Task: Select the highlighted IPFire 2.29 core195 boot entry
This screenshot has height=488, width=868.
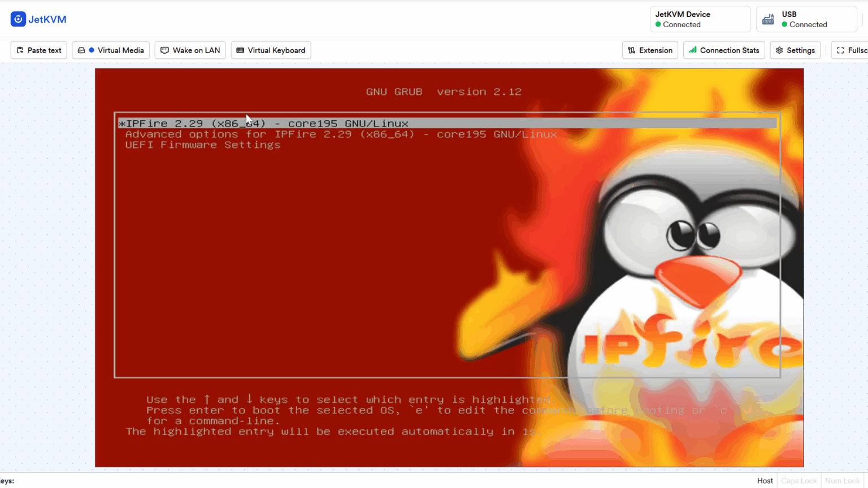Action: (263, 123)
